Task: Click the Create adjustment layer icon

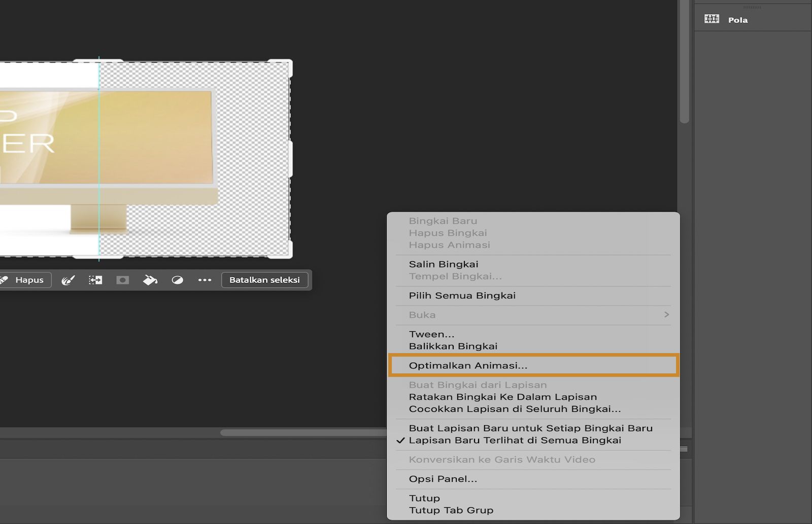Action: point(177,280)
